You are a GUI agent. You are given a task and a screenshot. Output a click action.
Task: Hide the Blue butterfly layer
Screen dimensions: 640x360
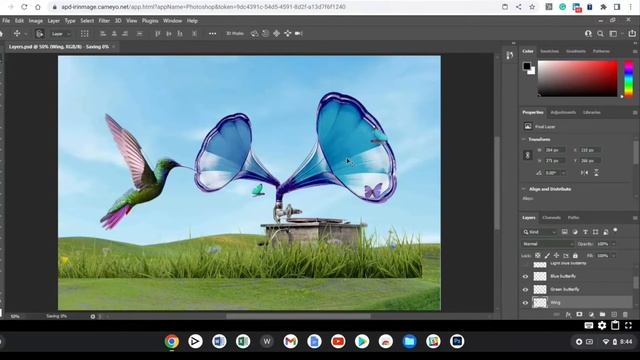525,276
